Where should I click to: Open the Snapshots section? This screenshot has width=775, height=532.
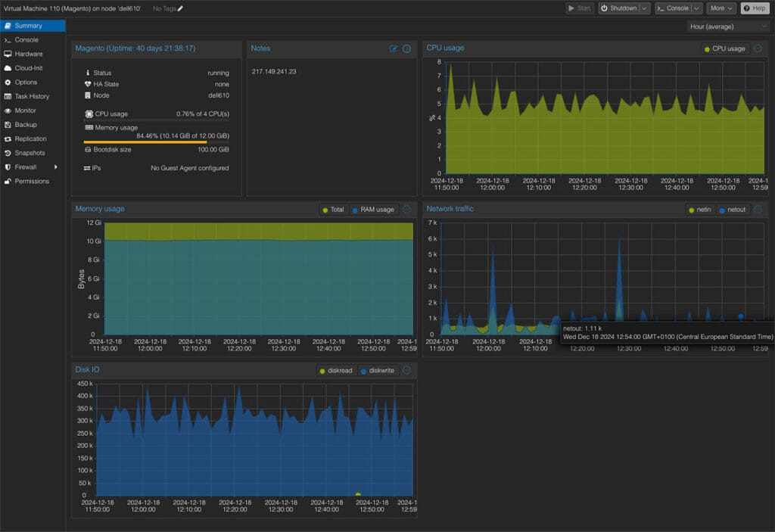coord(30,153)
